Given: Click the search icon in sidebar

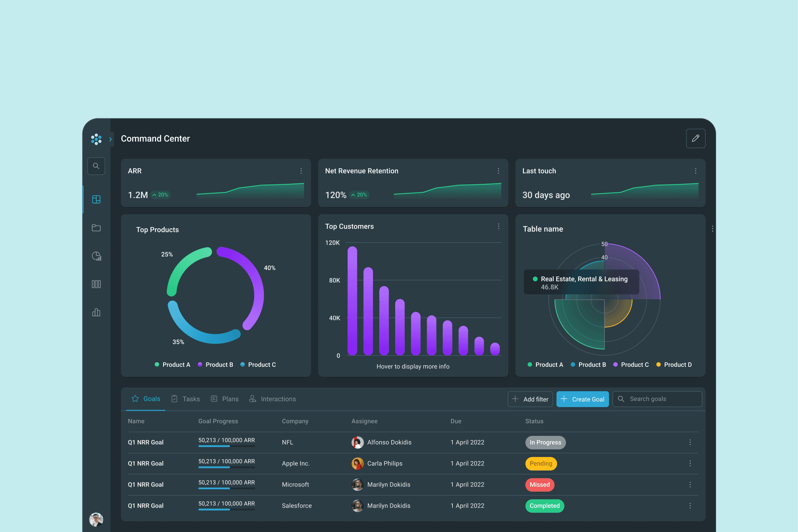Looking at the screenshot, I should tap(96, 166).
